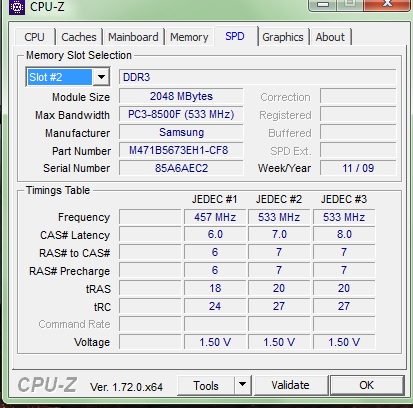Screen dimensions: 413x408
Task: Click the JEDEC #2 tRAS value 20
Action: pos(279,288)
